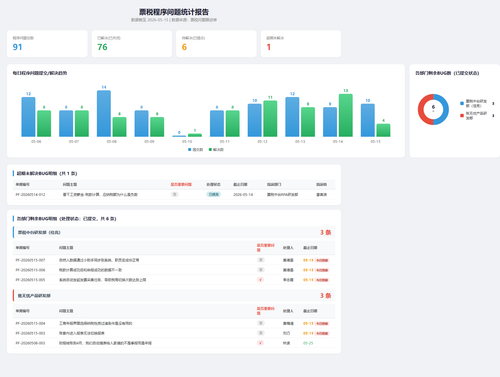Click the green bar labeled 13 on 05-14
The height and width of the screenshot is (377, 500).
346,115
